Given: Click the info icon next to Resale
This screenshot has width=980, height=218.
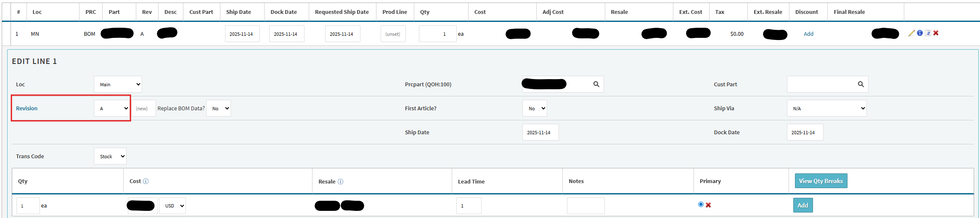Looking at the screenshot, I should coord(341,182).
